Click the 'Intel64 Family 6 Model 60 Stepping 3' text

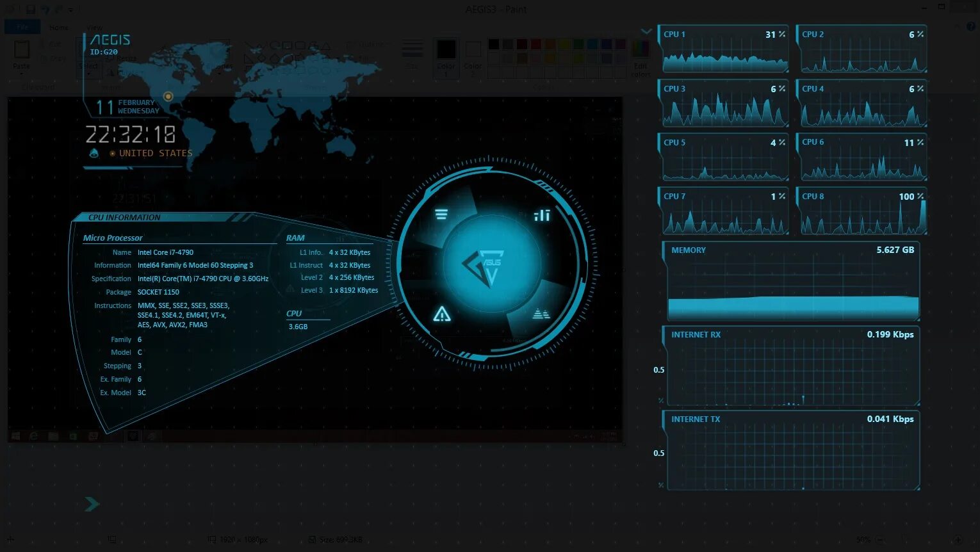pyautogui.click(x=195, y=265)
